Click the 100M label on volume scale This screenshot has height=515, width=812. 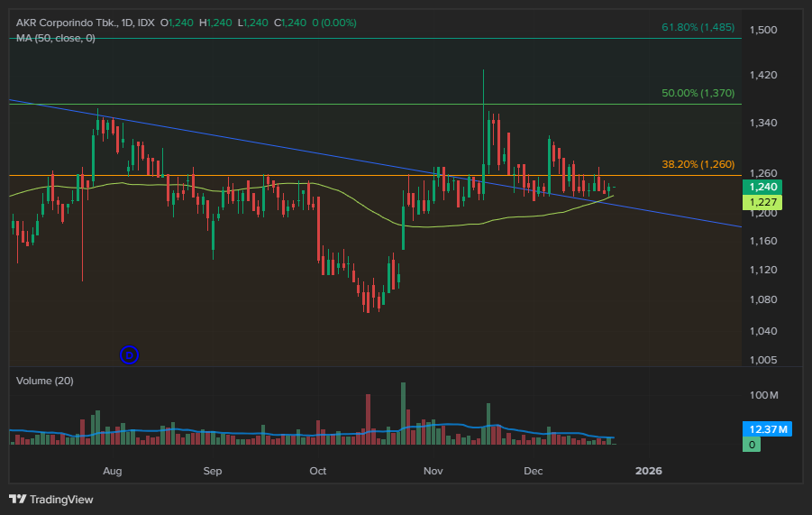[x=765, y=396]
